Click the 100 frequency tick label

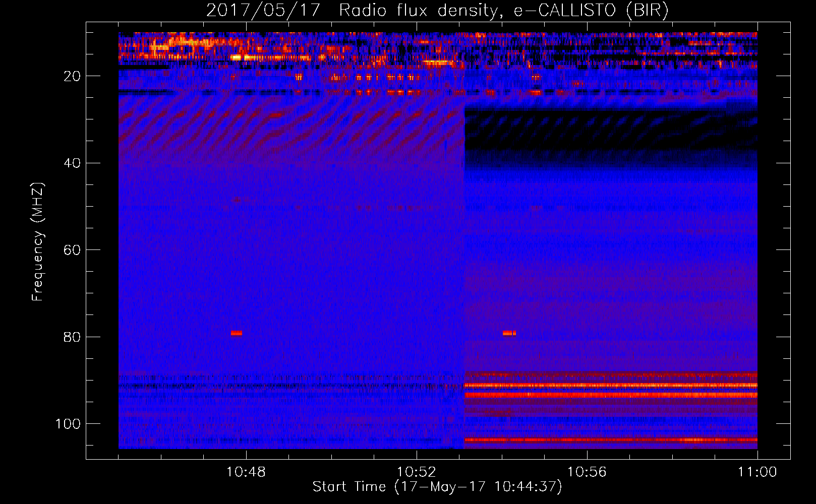[68, 424]
